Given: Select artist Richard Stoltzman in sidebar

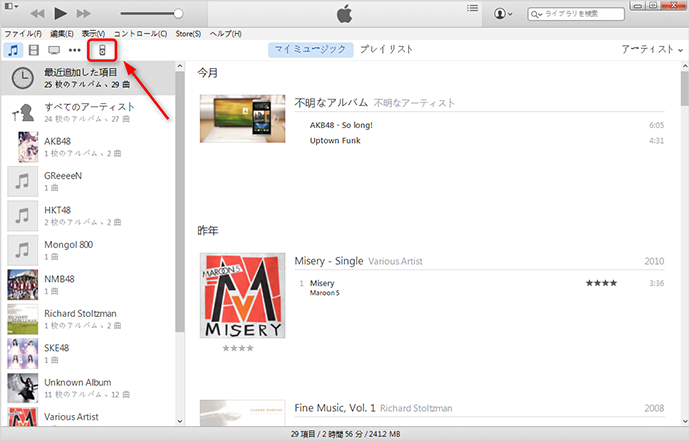Looking at the screenshot, I should tap(88, 318).
